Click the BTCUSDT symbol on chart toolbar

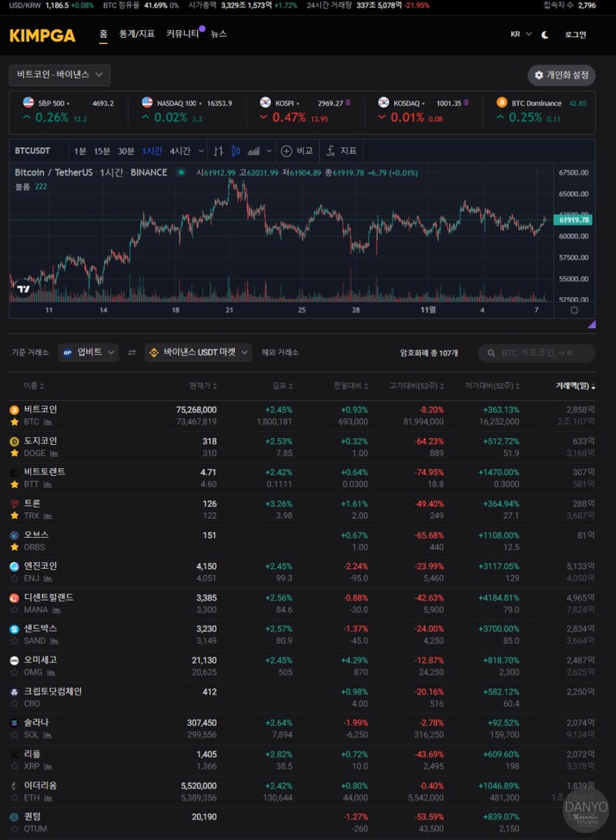(x=32, y=151)
